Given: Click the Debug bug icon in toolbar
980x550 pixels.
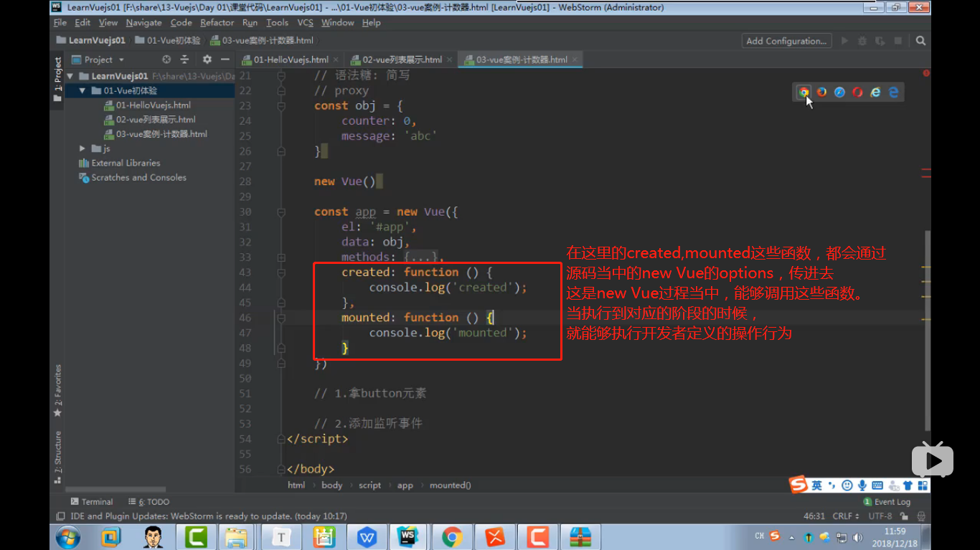Looking at the screenshot, I should [862, 41].
